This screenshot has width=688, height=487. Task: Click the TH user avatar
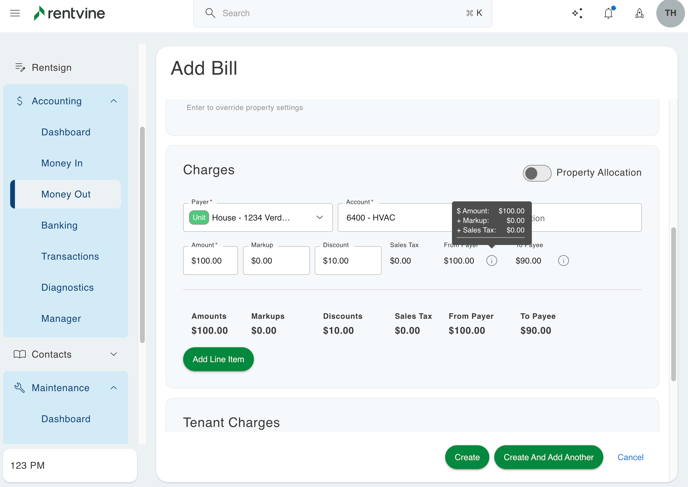669,14
